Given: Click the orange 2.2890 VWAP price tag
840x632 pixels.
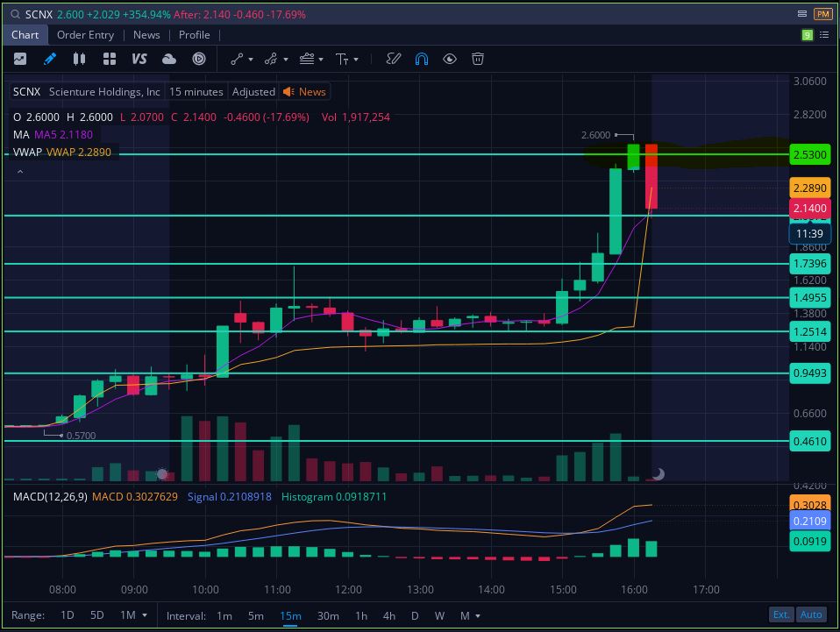Looking at the screenshot, I should coord(809,188).
